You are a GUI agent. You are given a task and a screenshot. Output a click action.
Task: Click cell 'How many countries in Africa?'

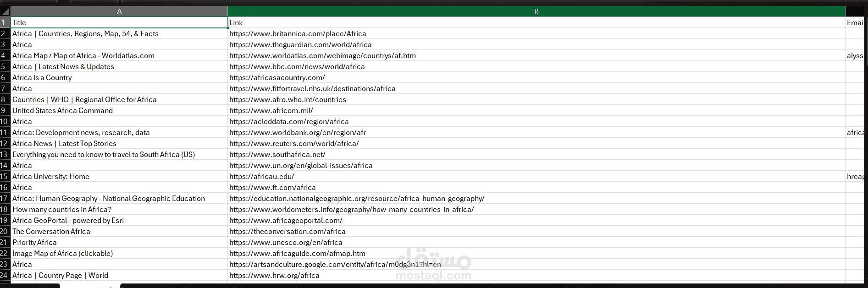click(x=119, y=209)
